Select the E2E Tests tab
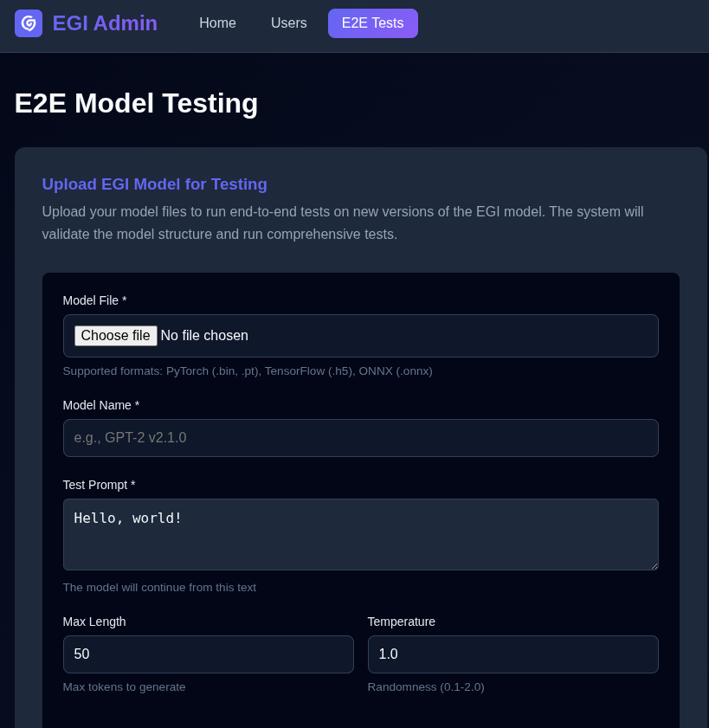 372,23
